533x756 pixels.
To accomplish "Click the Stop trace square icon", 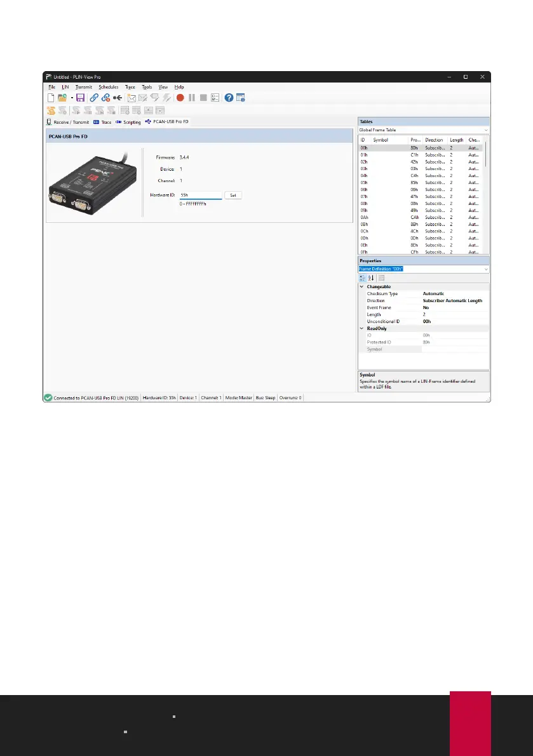I will 203,98.
